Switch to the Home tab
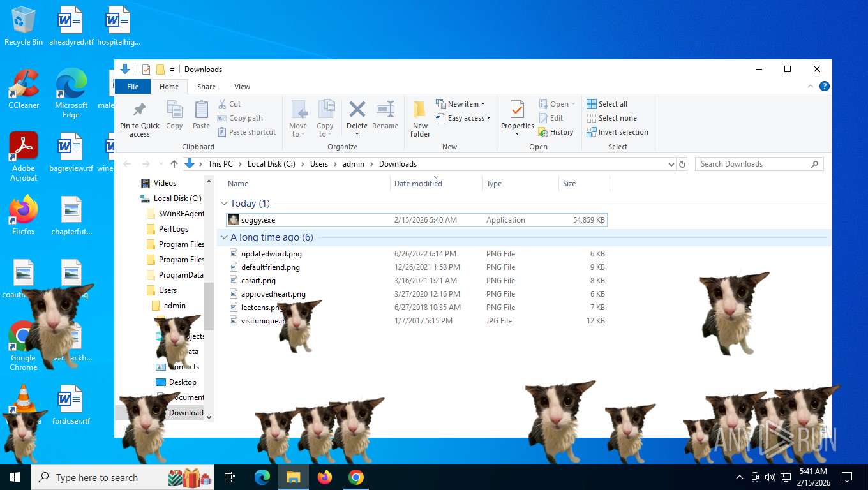The height and width of the screenshot is (490, 868). (x=169, y=87)
